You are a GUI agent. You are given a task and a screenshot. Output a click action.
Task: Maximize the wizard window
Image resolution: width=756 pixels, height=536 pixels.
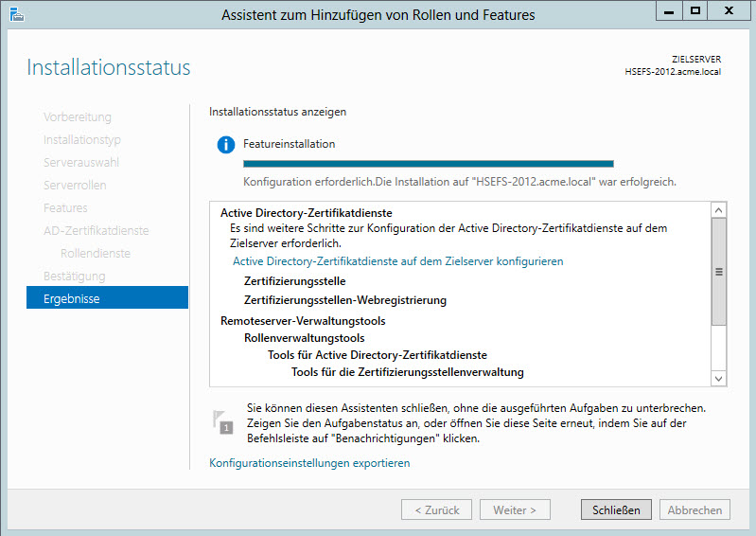694,11
